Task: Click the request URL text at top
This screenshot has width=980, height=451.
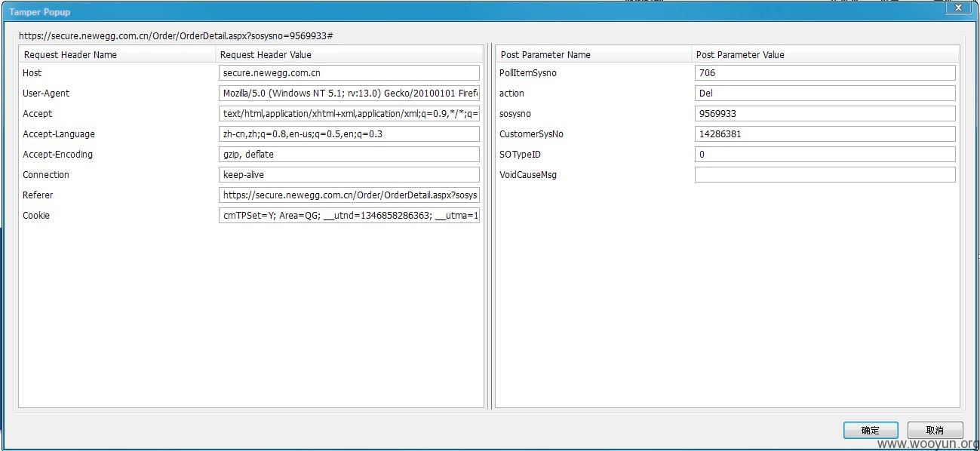Action: coord(177,35)
